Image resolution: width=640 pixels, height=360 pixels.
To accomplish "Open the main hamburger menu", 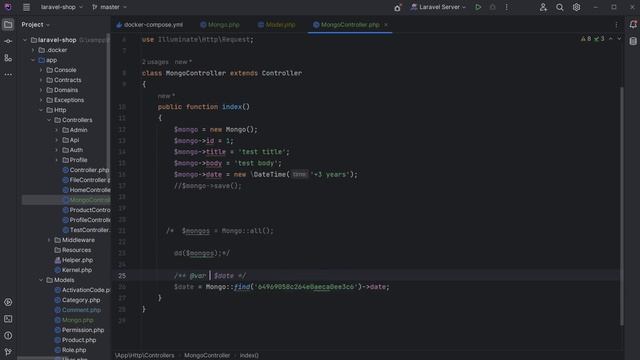I will point(27,7).
